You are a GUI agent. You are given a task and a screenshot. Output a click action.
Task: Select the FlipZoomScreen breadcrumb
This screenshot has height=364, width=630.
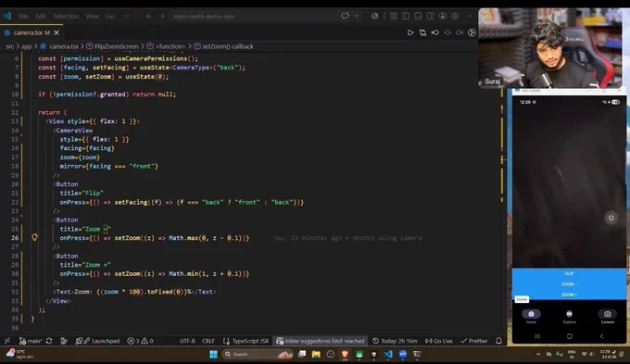pos(112,46)
